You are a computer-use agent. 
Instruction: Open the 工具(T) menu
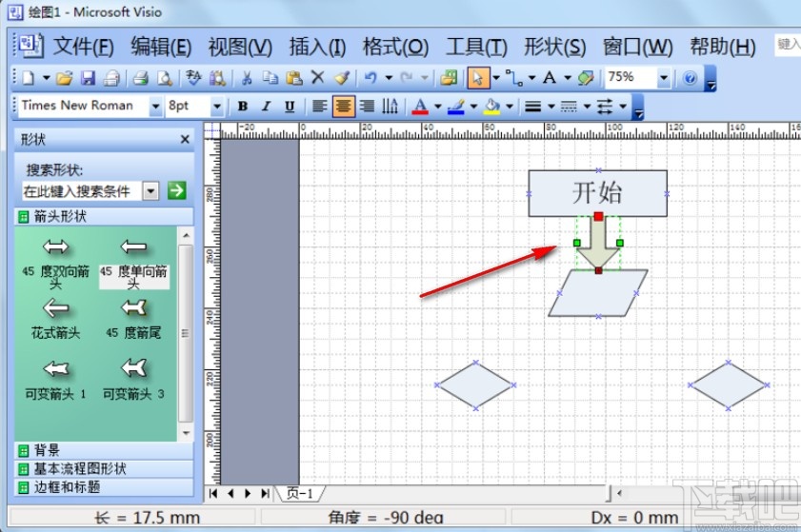[476, 47]
